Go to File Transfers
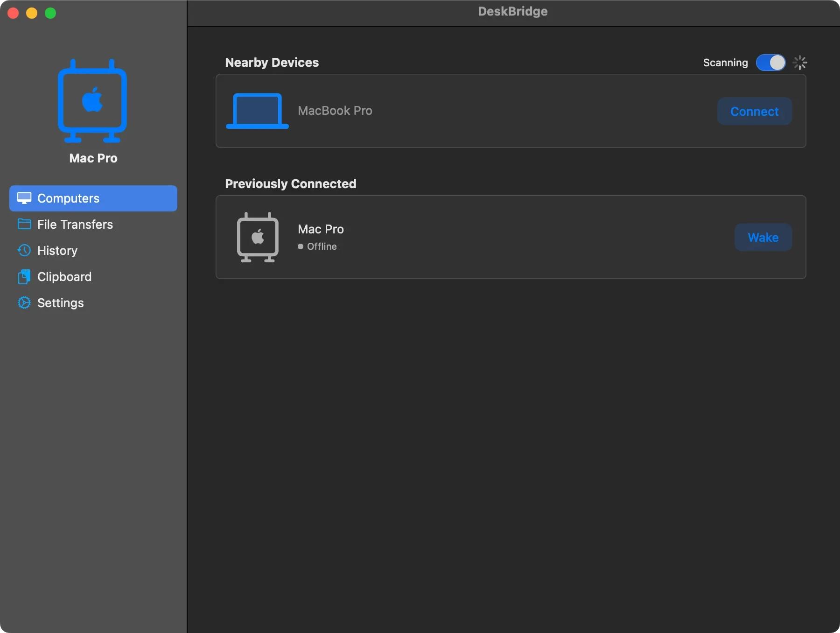This screenshot has width=840, height=633. tap(93, 225)
